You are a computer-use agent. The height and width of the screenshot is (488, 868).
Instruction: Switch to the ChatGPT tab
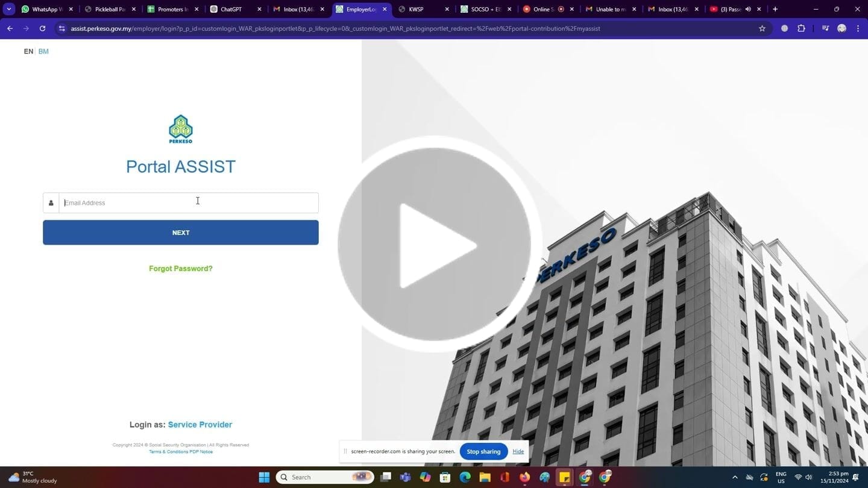(235, 9)
